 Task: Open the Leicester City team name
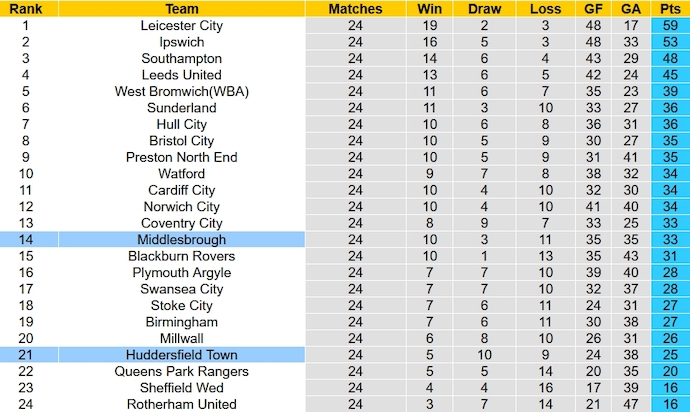click(181, 26)
